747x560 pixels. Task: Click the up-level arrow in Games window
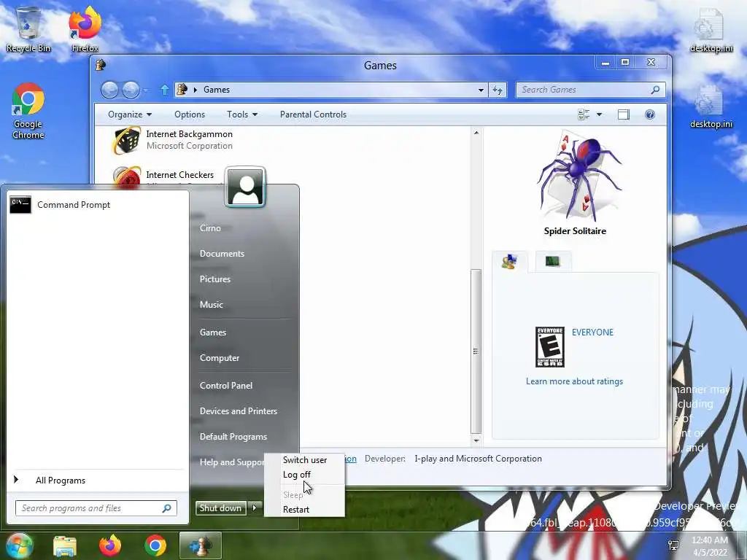tap(164, 90)
